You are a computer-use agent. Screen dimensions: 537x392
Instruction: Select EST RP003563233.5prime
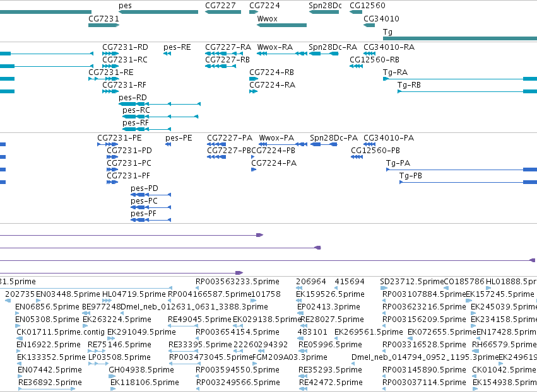coord(237,282)
